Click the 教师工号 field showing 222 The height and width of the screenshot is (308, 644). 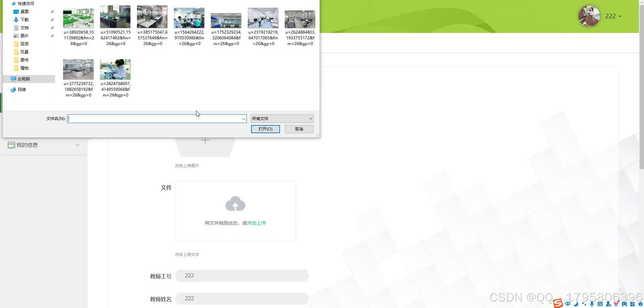click(x=242, y=276)
